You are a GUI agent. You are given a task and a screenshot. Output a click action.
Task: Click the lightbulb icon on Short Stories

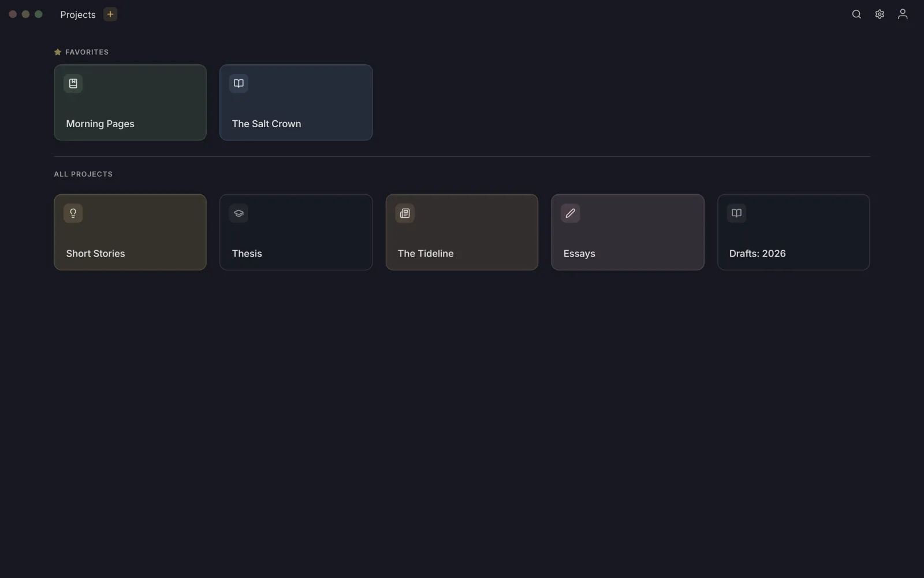73,213
